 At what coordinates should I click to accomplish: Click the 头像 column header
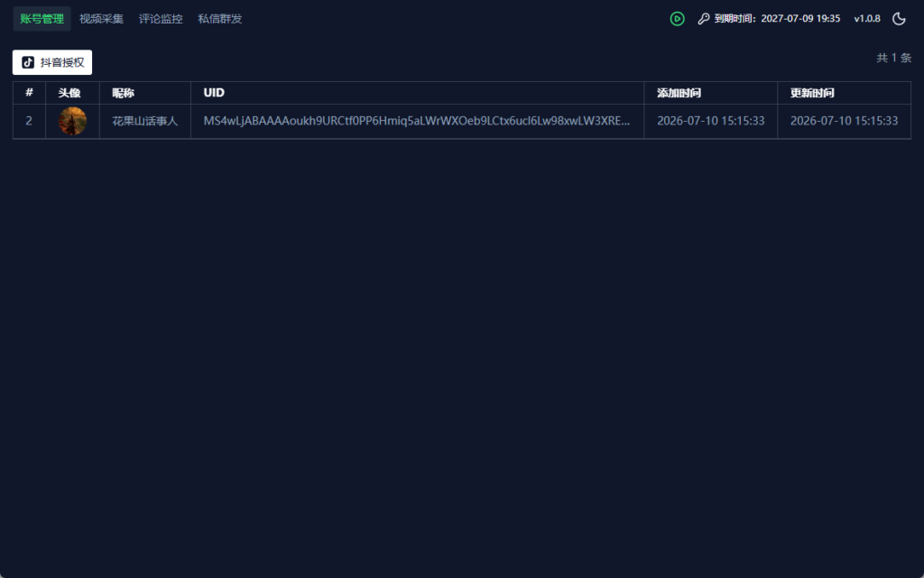point(69,93)
